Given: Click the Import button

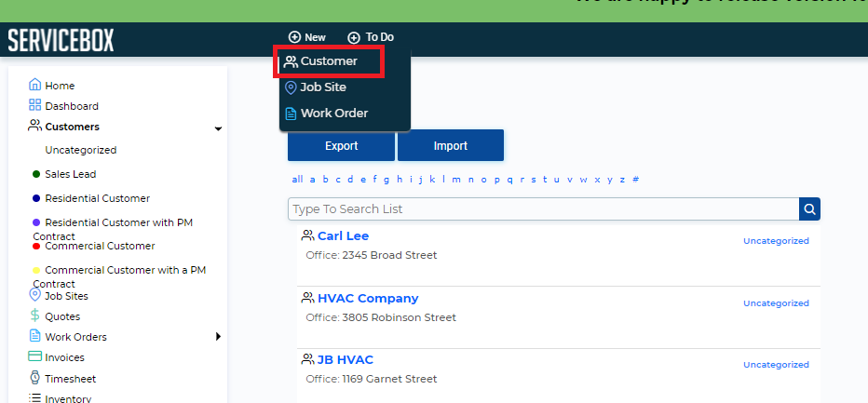Looking at the screenshot, I should click(x=451, y=145).
